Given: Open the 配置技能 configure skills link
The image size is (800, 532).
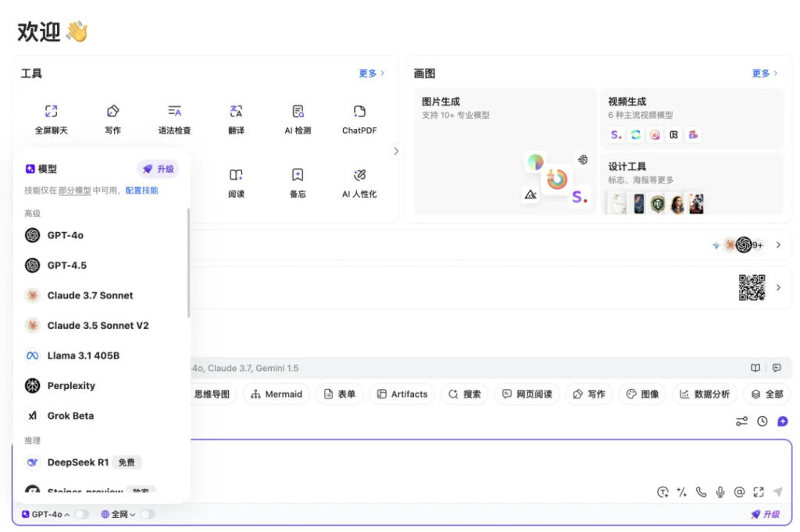Looking at the screenshot, I should tap(142, 191).
